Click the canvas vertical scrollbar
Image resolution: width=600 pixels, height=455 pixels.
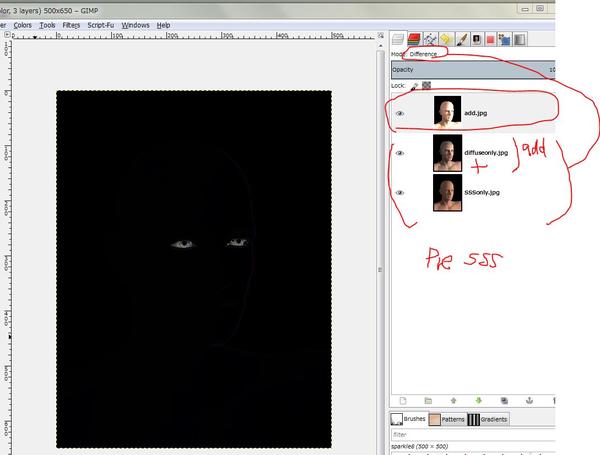pos(380,249)
